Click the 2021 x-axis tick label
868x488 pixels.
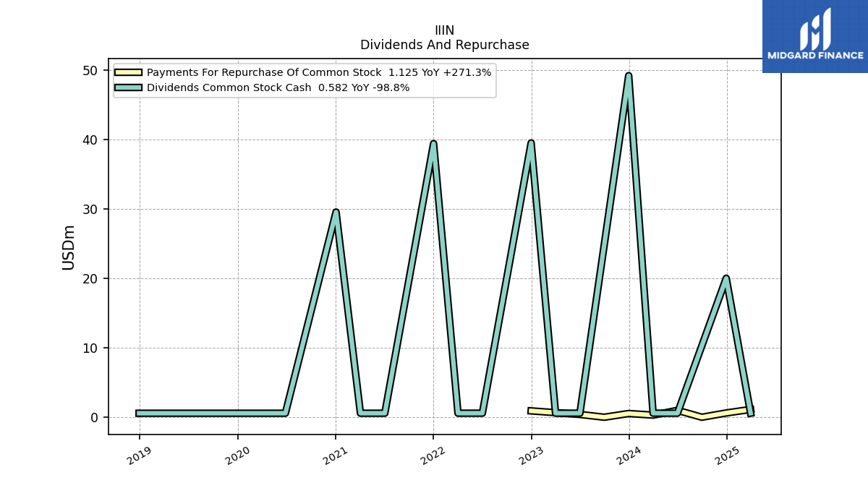coord(335,455)
